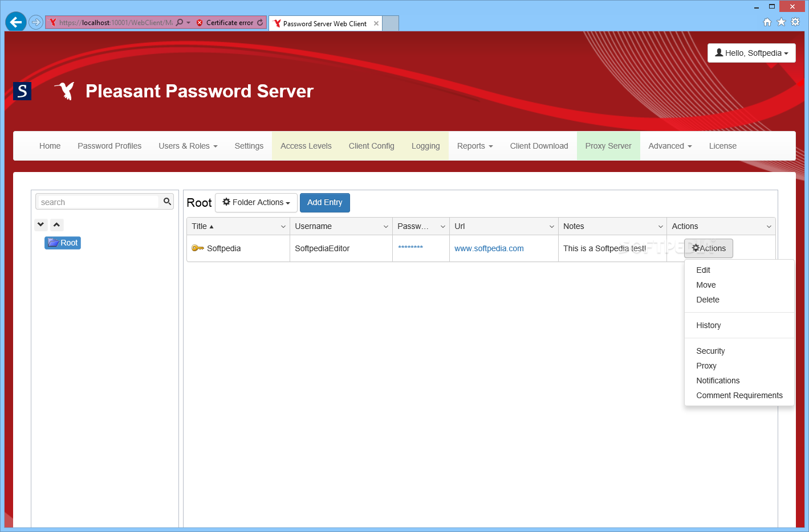Image resolution: width=809 pixels, height=532 pixels.
Task: Click the browser address bar URL
Action: tap(116, 23)
